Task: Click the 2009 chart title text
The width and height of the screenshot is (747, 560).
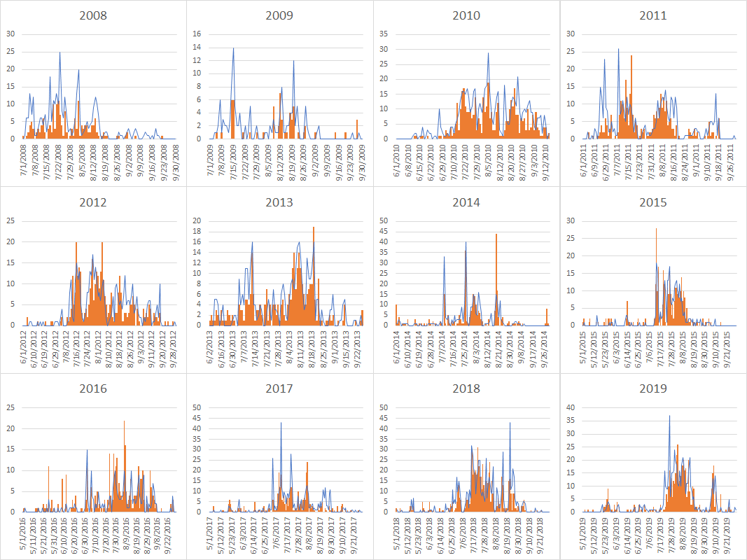Action: pyautogui.click(x=279, y=15)
